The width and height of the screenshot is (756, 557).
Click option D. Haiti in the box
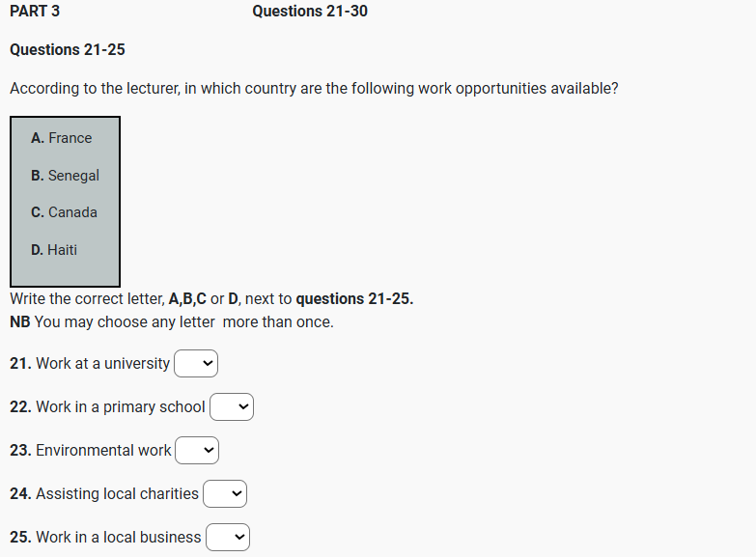click(54, 250)
